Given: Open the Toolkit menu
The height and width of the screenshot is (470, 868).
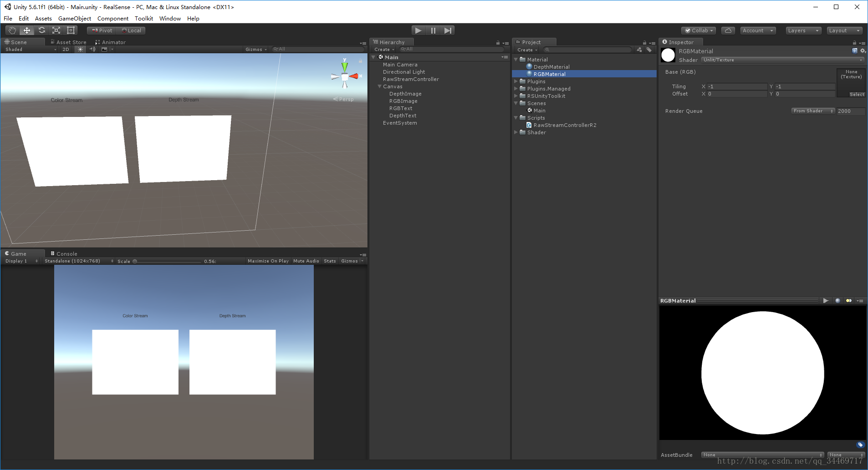Looking at the screenshot, I should click(x=144, y=19).
